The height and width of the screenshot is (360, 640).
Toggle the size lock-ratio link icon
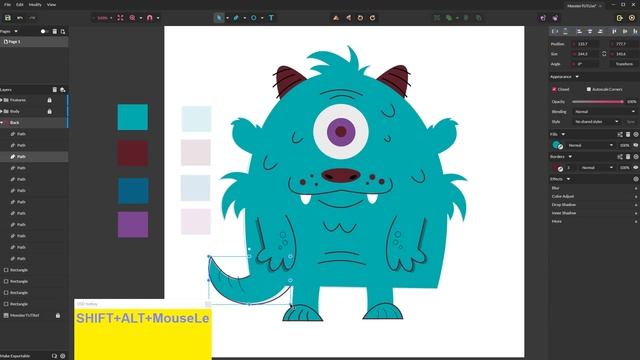click(604, 54)
